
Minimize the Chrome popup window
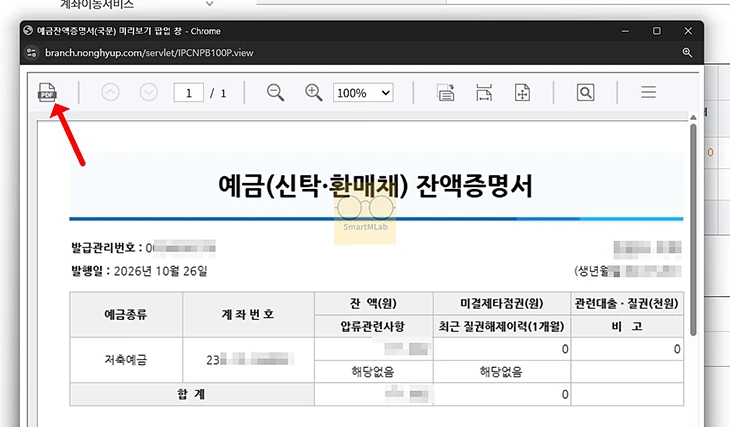pyautogui.click(x=625, y=31)
